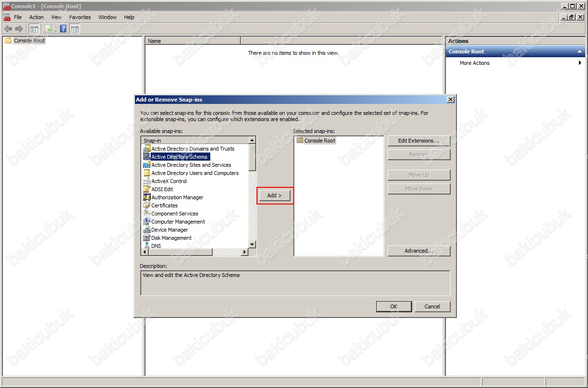The image size is (588, 388).
Task: Toggle the Show/Hide Action Pane toolbar icon
Action: click(74, 29)
